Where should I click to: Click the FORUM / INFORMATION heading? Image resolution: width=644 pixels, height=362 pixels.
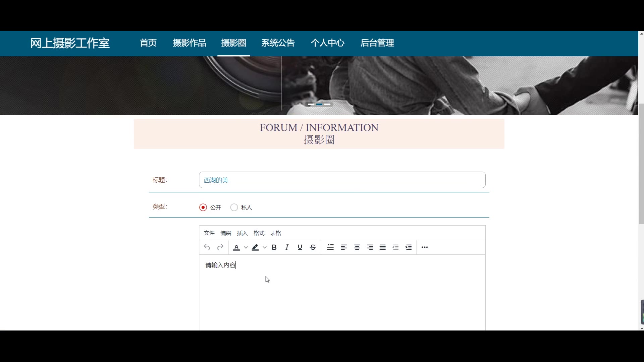(319, 128)
